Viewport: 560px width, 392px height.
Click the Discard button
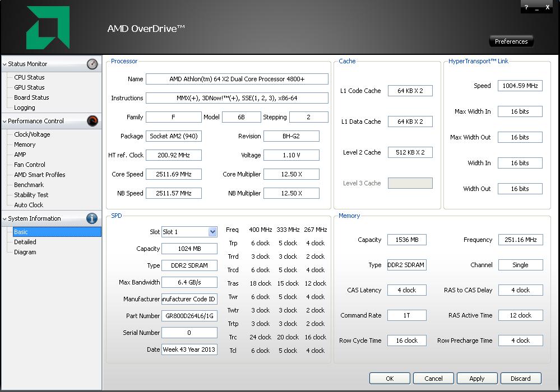(x=521, y=379)
